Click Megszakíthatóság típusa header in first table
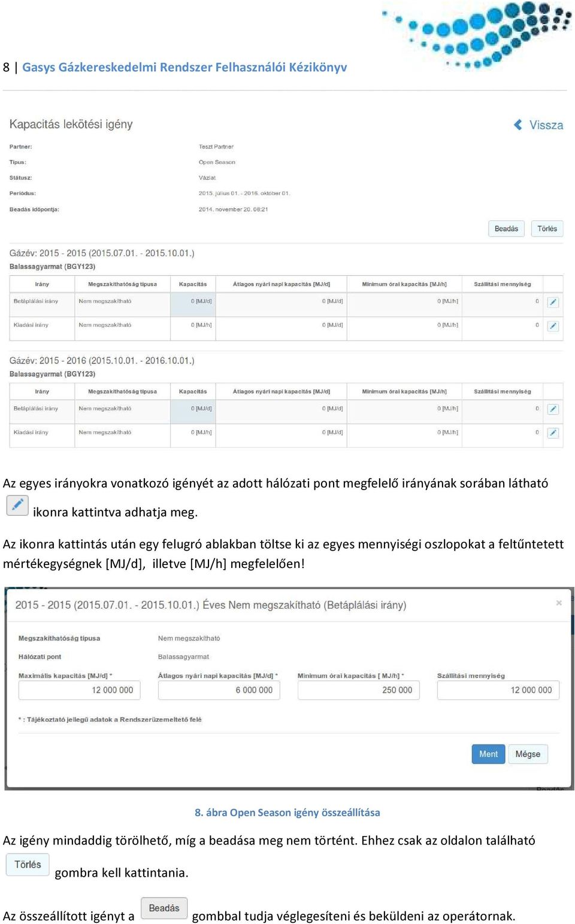 tap(122, 284)
